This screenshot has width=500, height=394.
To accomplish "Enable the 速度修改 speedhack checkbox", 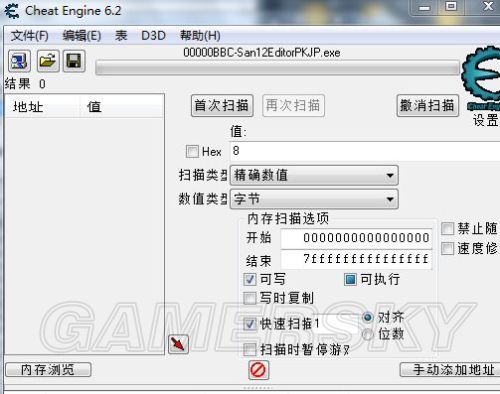I will tap(447, 248).
